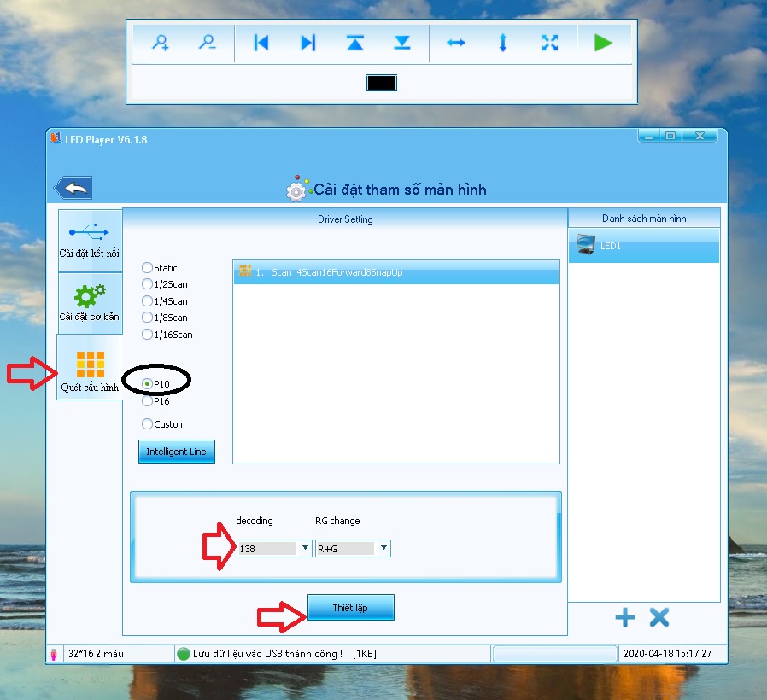
Task: Select the P10 radio button
Action: pos(147,384)
